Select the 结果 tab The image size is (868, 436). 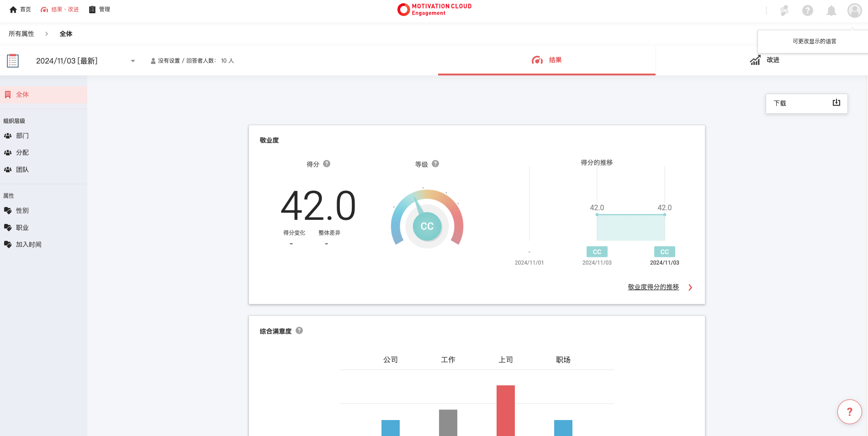pyautogui.click(x=546, y=60)
